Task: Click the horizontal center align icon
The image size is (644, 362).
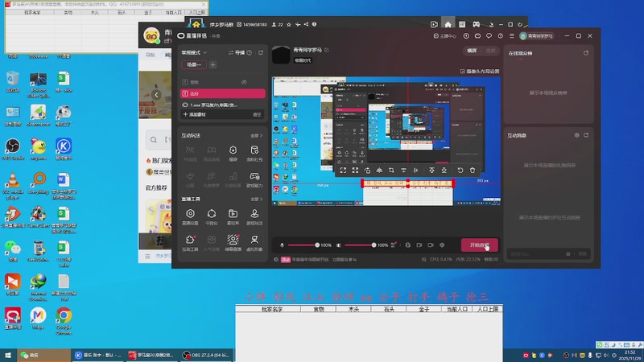Action: [415, 171]
